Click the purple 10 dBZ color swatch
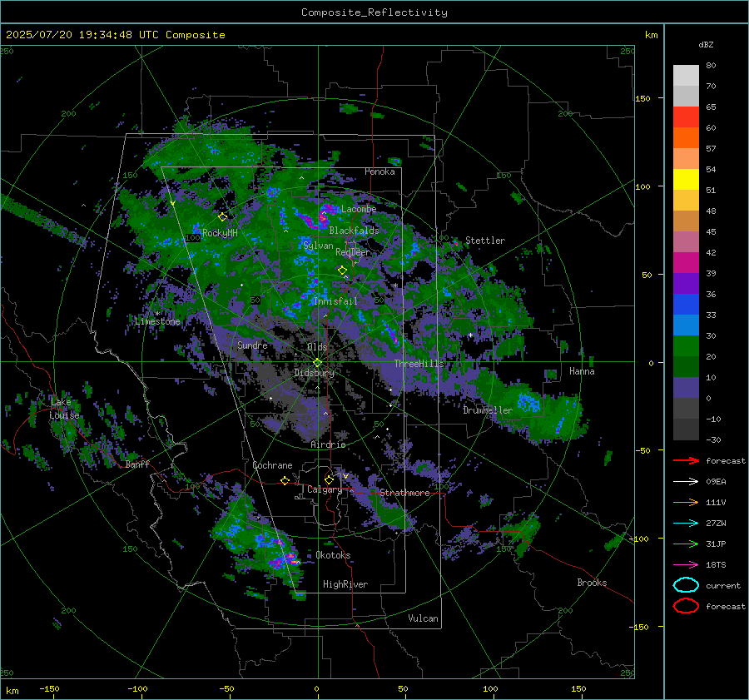Screen dimensions: 749x700 tap(686, 388)
